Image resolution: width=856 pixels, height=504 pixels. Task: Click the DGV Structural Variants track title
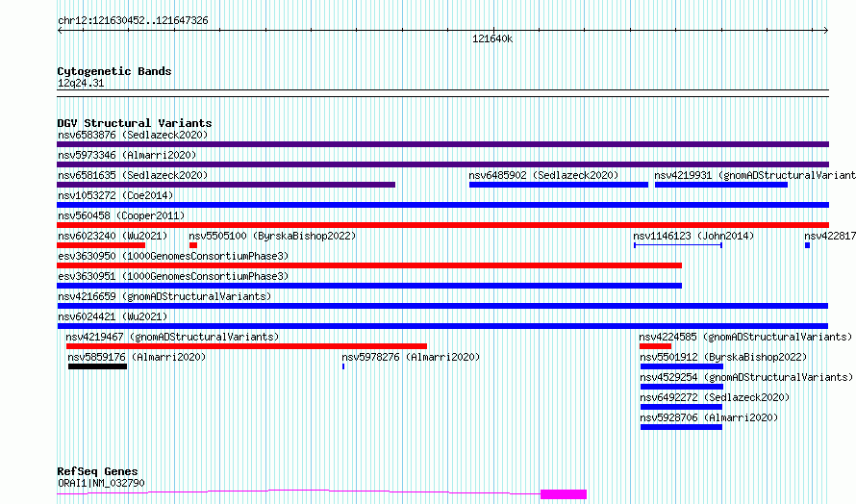coord(135,123)
